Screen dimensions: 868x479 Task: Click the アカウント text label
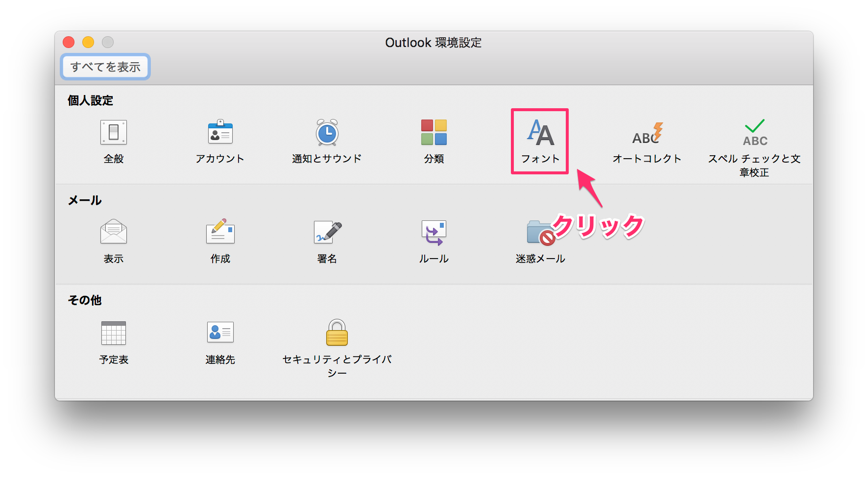220,159
